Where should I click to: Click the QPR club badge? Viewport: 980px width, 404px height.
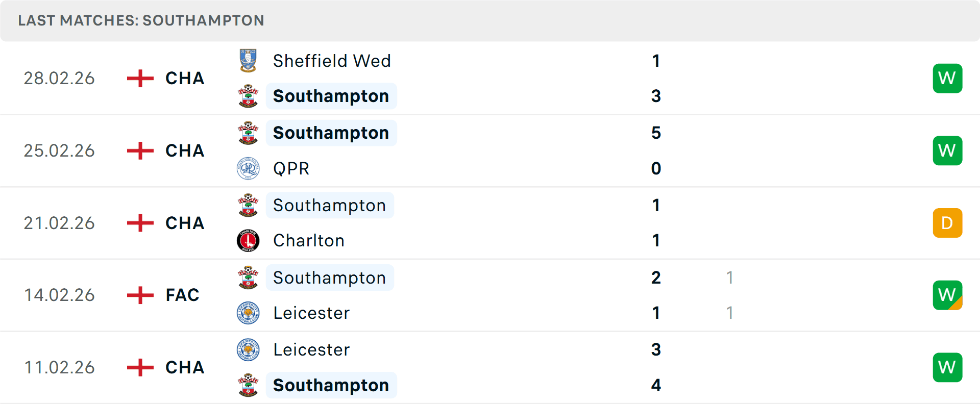[x=248, y=168]
